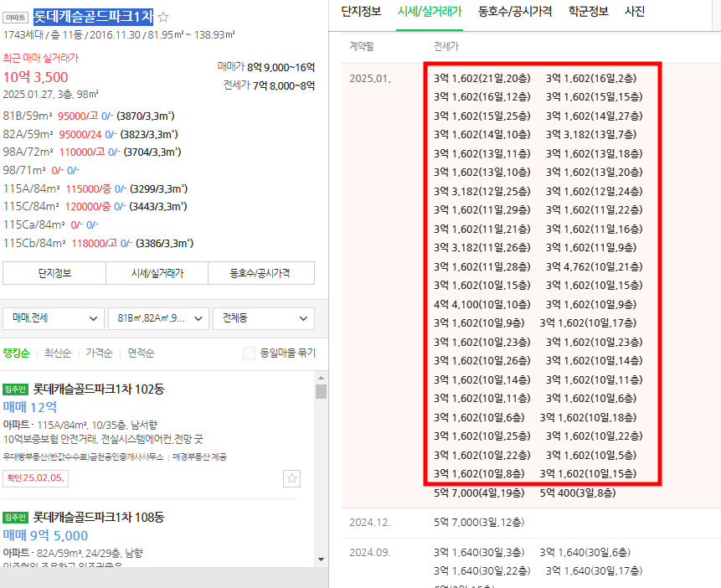721x588 pixels.
Task: Open the 동호수/공시가격 top tab
Action: (x=515, y=12)
